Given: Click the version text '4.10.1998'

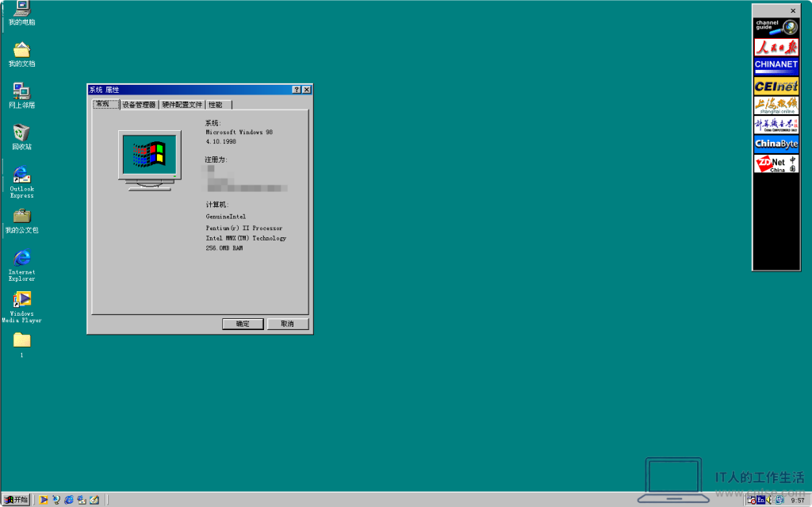Looking at the screenshot, I should pyautogui.click(x=220, y=141).
